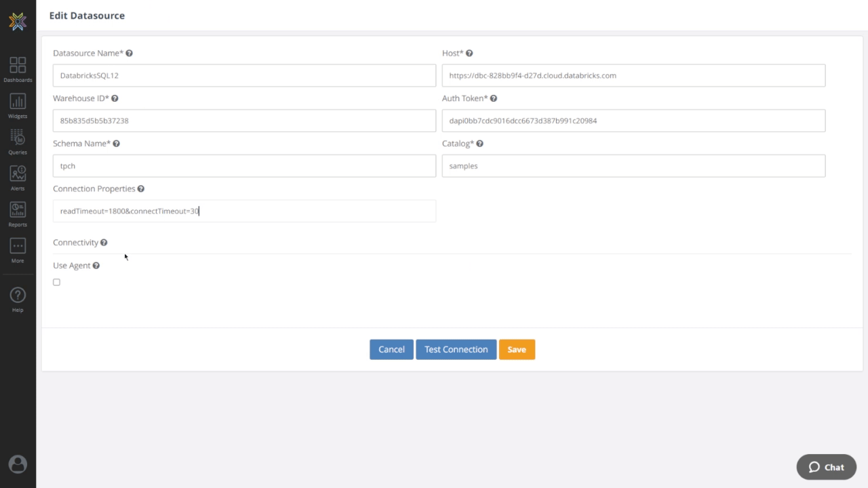
Task: Open the Widgets panel
Action: 18,104
